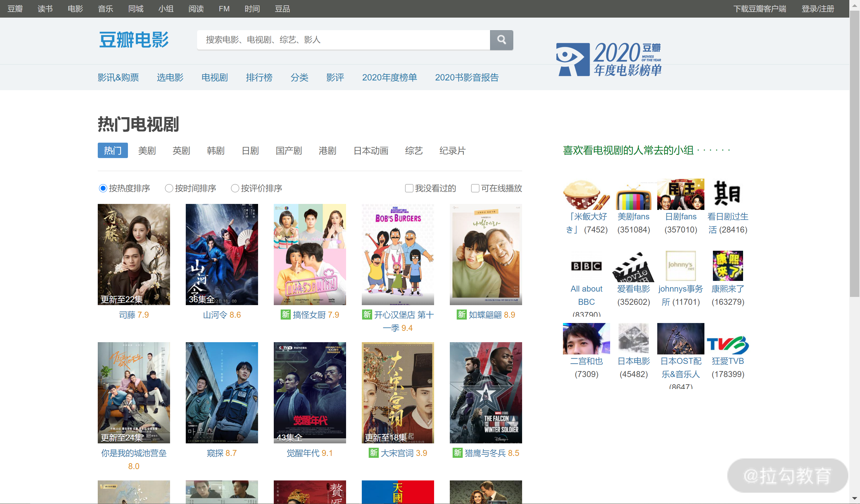Switch to the 港剧 tab

tap(328, 151)
